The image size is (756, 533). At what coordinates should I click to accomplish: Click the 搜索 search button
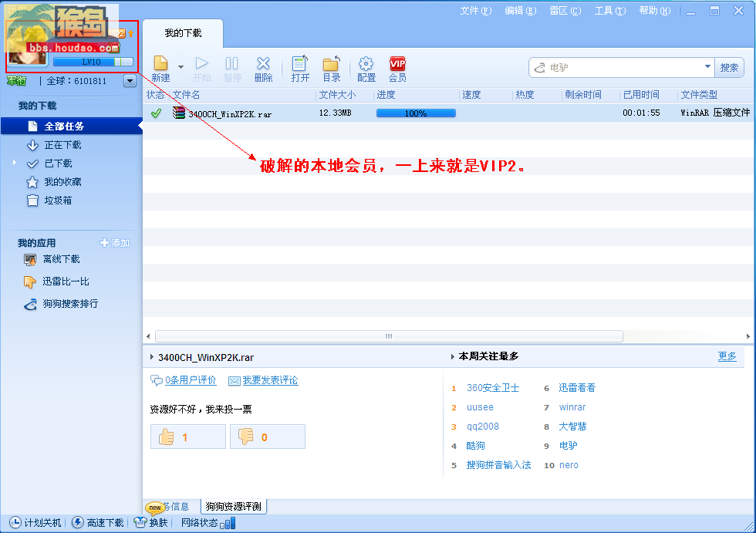click(x=729, y=67)
